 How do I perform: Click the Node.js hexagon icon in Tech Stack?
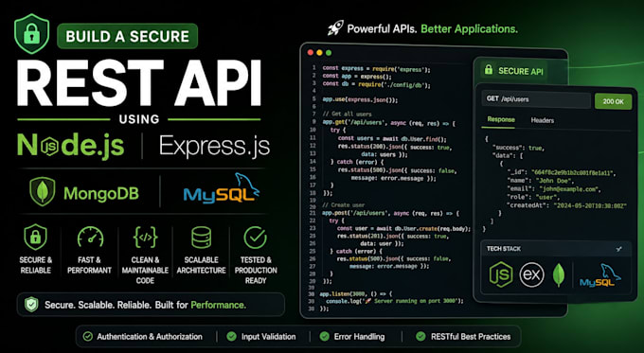pyautogui.click(x=501, y=274)
